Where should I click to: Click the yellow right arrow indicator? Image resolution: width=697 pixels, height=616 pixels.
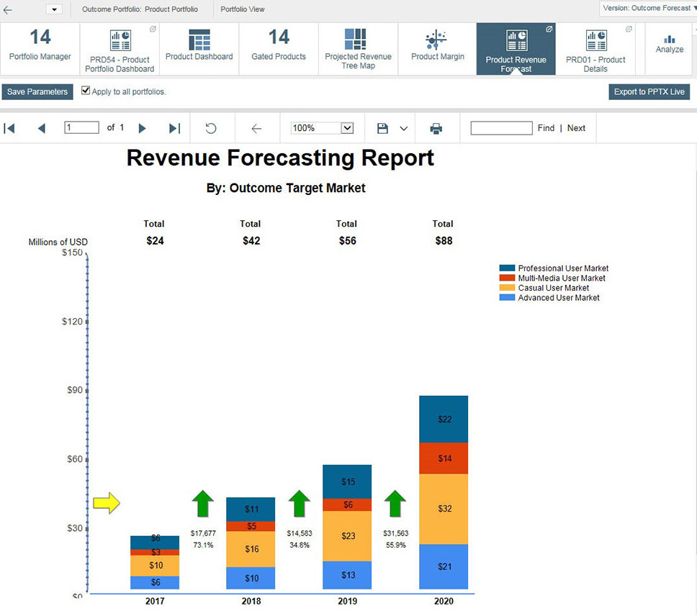tap(107, 503)
